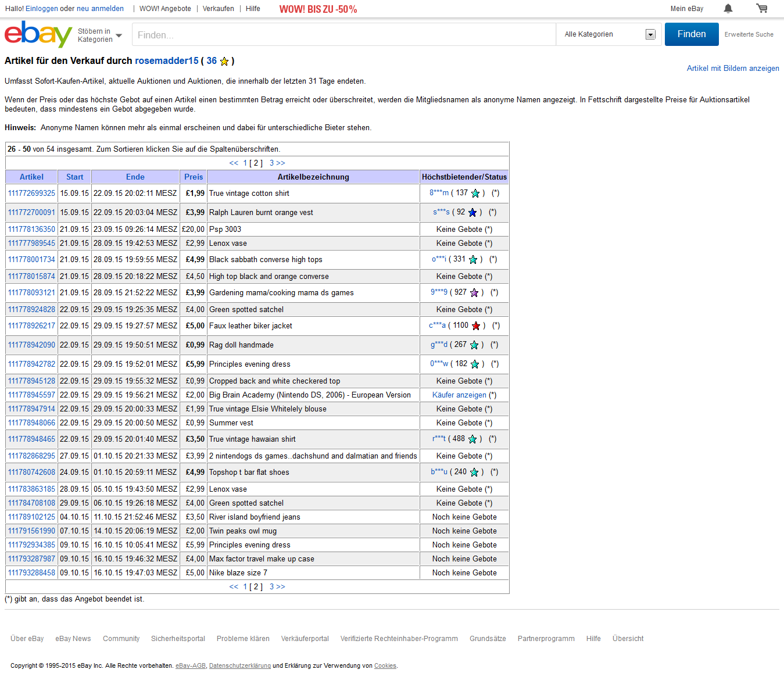Open the notifications bell icon

728,8
